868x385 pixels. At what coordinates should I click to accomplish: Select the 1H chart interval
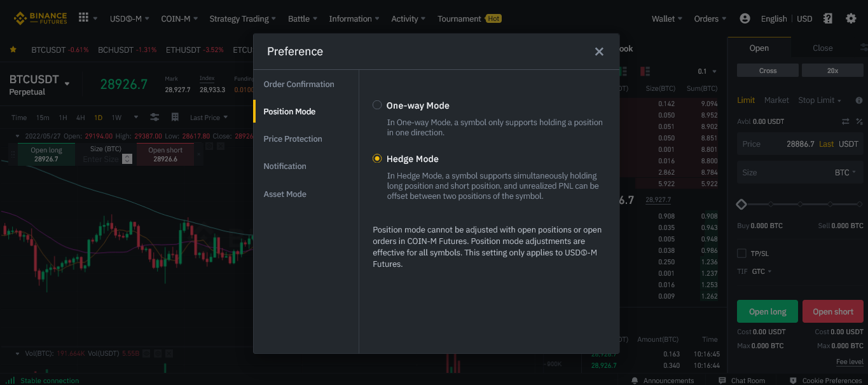coord(63,118)
